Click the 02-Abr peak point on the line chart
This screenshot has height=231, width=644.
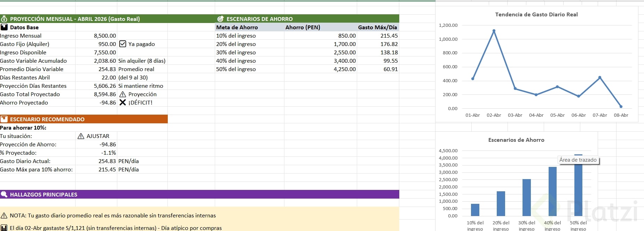coord(494,31)
